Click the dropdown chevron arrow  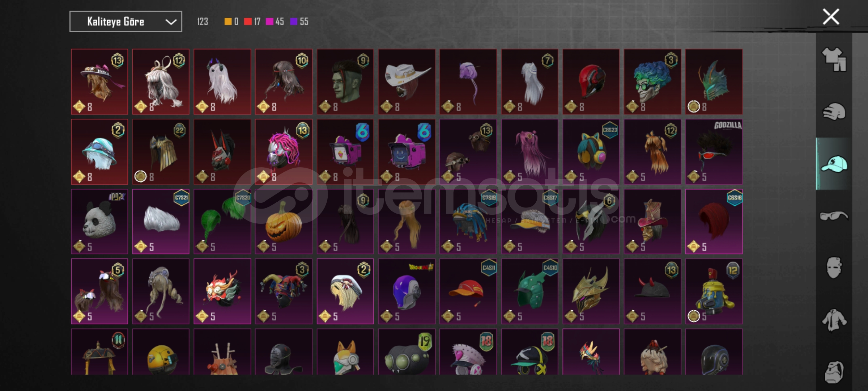click(171, 22)
